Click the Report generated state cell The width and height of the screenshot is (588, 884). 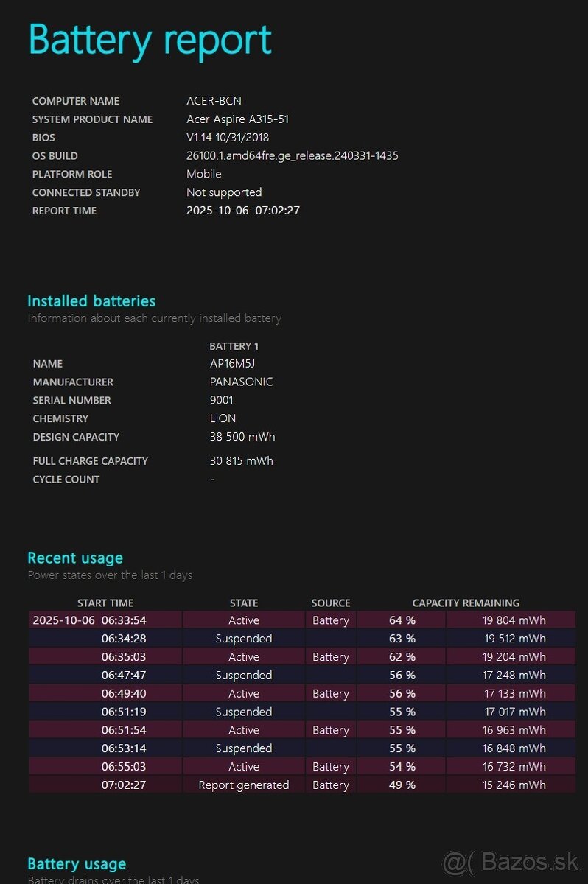[x=244, y=785]
